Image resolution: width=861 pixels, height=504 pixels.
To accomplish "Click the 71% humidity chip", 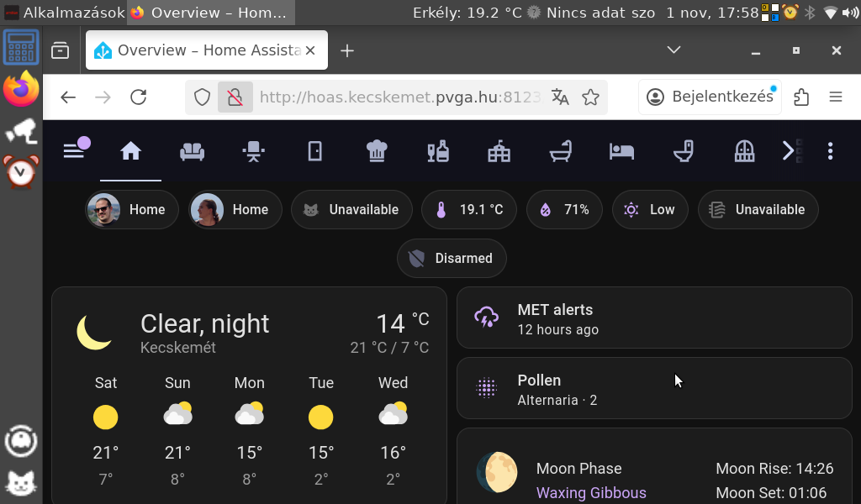I will [564, 210].
